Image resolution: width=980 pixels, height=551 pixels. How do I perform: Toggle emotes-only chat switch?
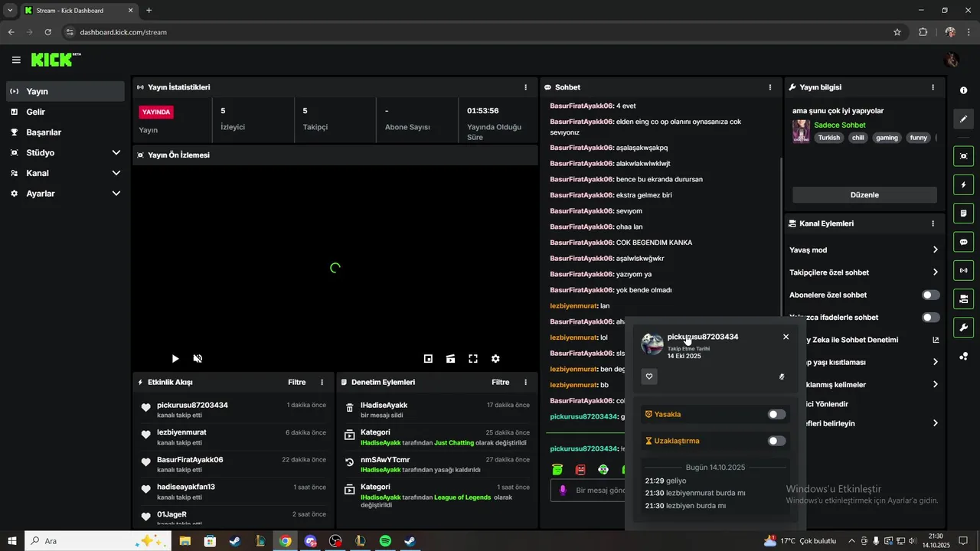pos(930,317)
